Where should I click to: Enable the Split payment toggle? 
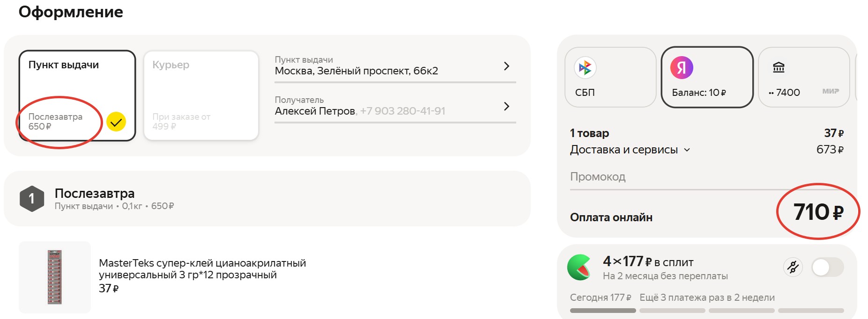[x=828, y=268]
